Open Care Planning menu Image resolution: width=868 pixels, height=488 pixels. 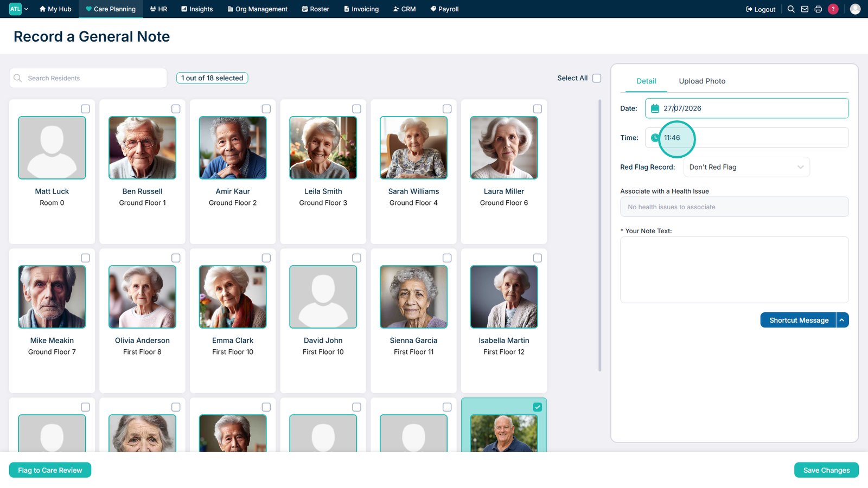pos(111,9)
